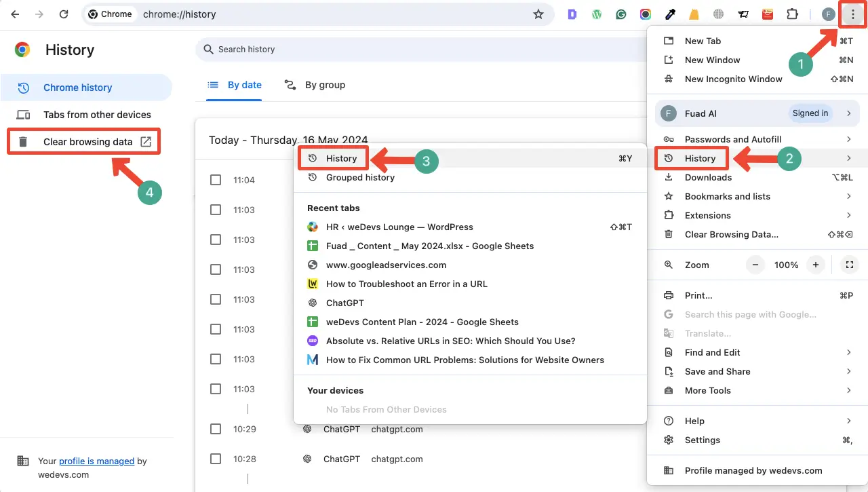Click the forward navigation arrow

coord(39,14)
